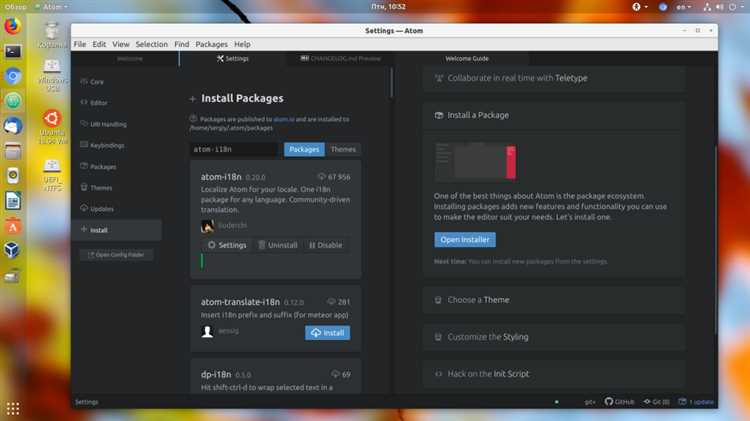Image resolution: width=750 pixels, height=421 pixels.
Task: Focus the package search input field
Action: pyautogui.click(x=233, y=149)
